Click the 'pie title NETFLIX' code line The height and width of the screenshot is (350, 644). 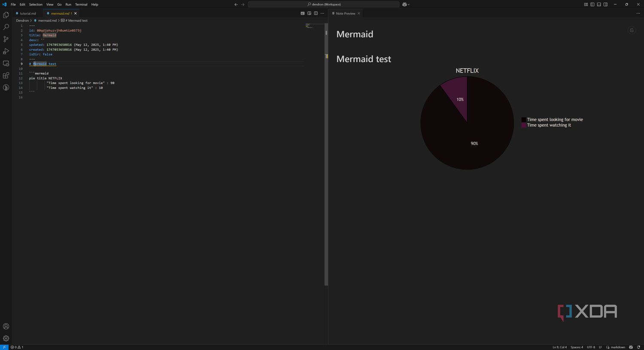pos(46,78)
